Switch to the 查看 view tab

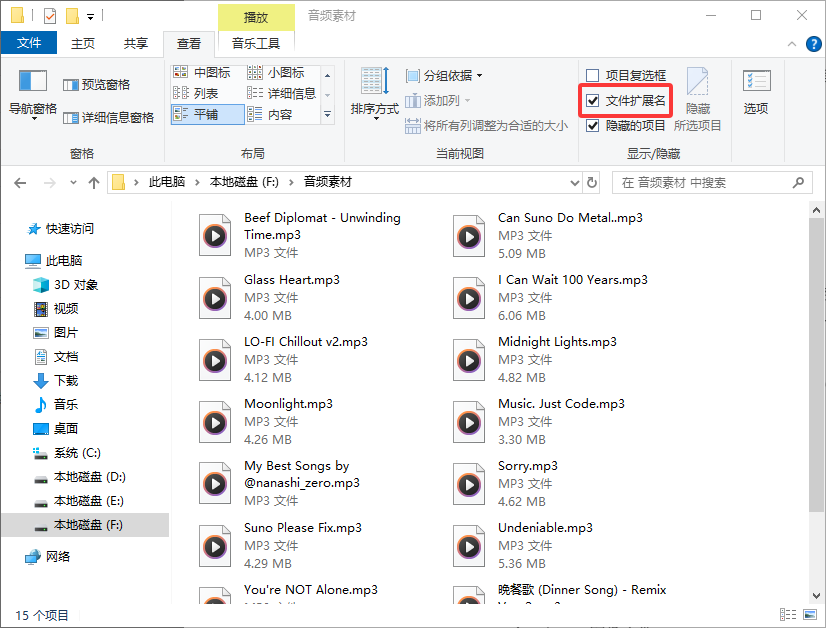coord(189,44)
